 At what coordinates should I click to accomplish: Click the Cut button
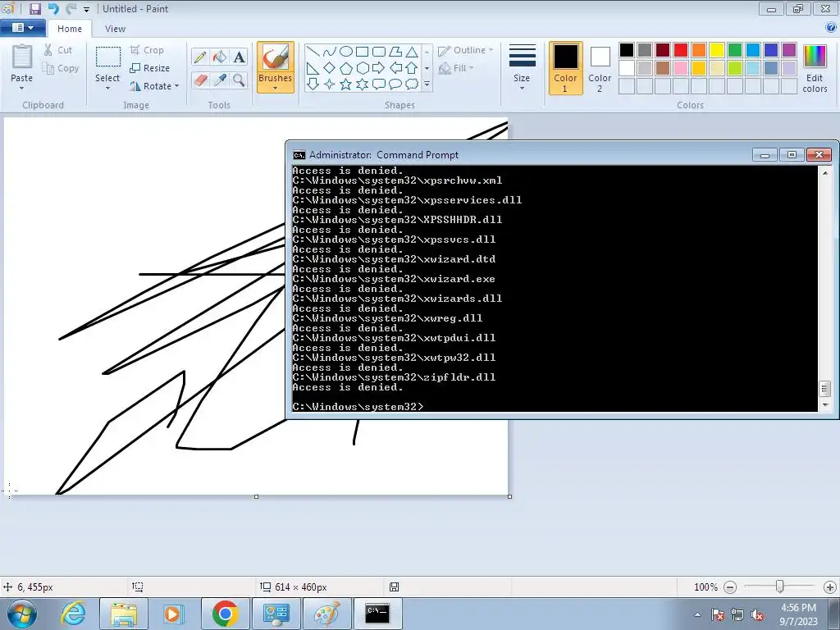58,50
